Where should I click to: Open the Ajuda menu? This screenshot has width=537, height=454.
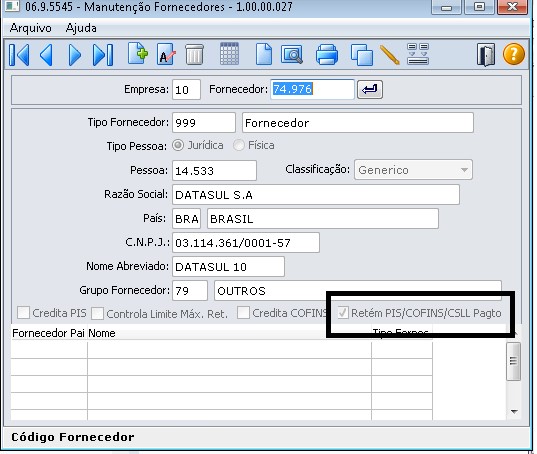click(x=81, y=28)
